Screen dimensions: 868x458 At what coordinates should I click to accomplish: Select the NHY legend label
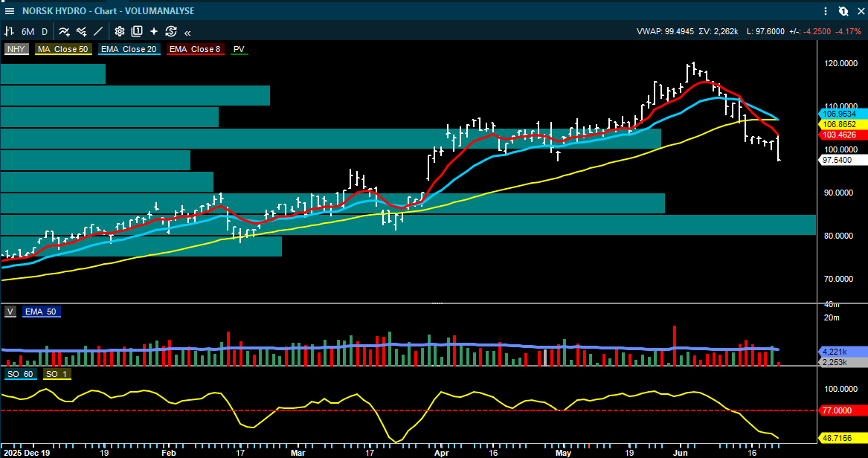(x=16, y=49)
